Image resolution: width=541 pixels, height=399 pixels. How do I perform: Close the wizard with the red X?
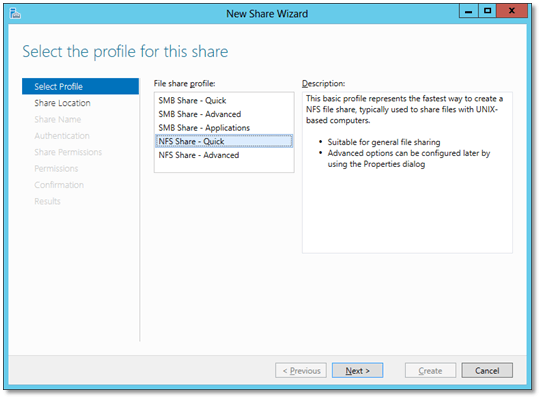(x=512, y=11)
